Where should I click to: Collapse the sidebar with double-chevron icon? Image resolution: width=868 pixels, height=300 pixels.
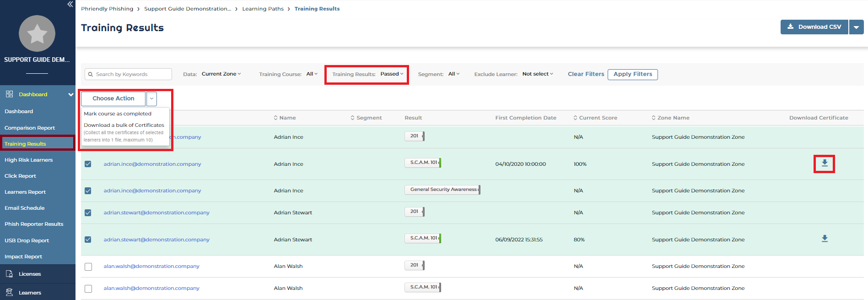[x=70, y=4]
